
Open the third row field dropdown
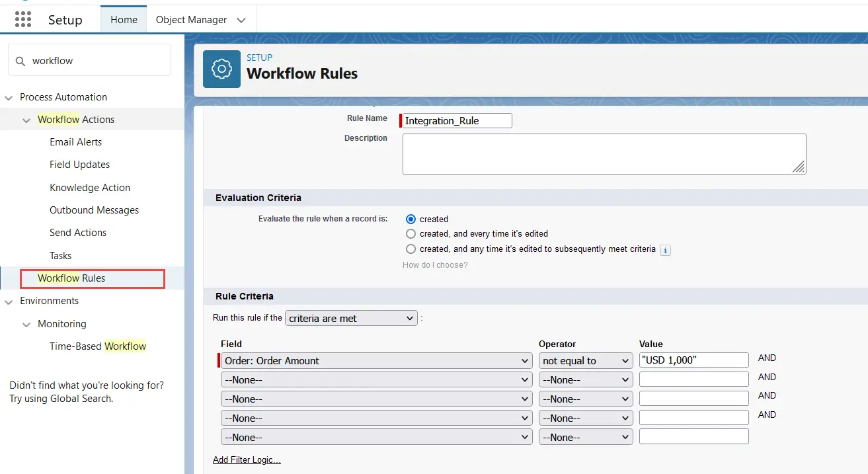point(376,399)
